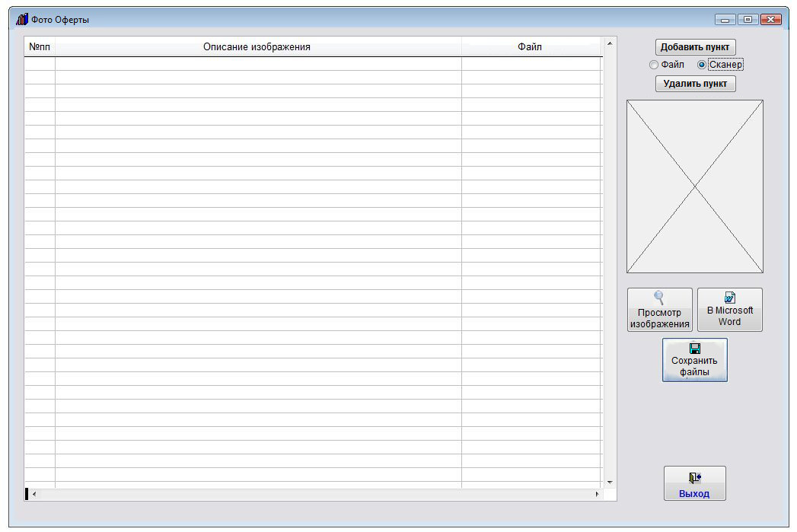Open Просмотр изображения with magnifier icon
Image resolution: width=797 pixels, height=532 pixels.
pyautogui.click(x=659, y=310)
